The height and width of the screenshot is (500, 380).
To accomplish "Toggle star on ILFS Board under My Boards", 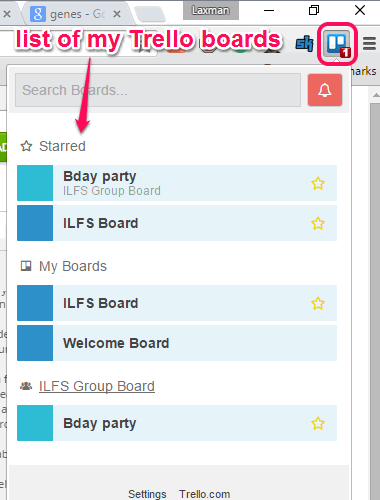I will click(x=318, y=303).
